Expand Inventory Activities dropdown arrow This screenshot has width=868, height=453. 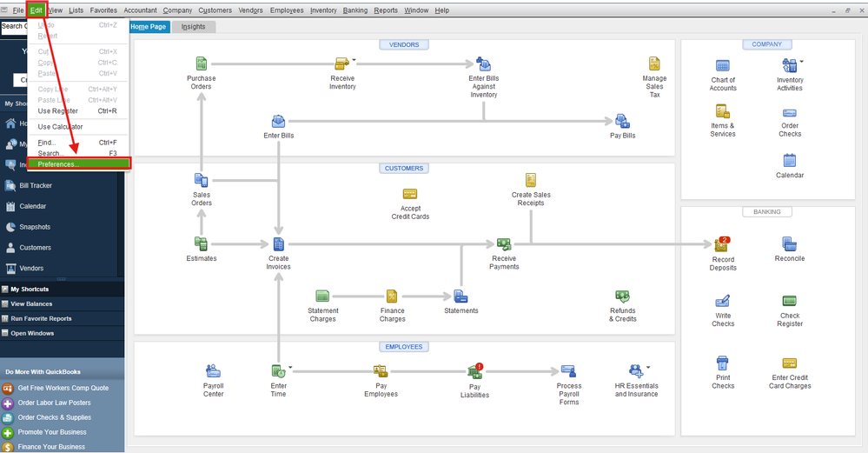click(802, 62)
